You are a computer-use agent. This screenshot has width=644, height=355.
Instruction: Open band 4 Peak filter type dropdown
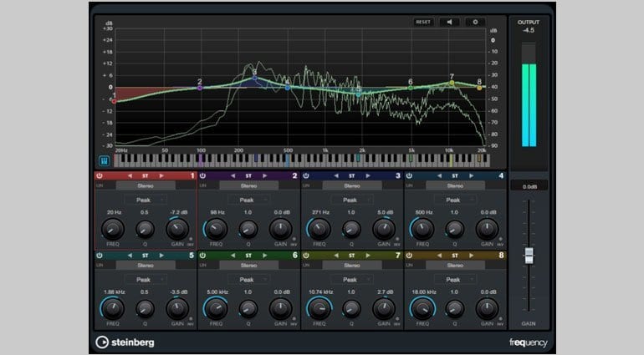click(x=455, y=200)
